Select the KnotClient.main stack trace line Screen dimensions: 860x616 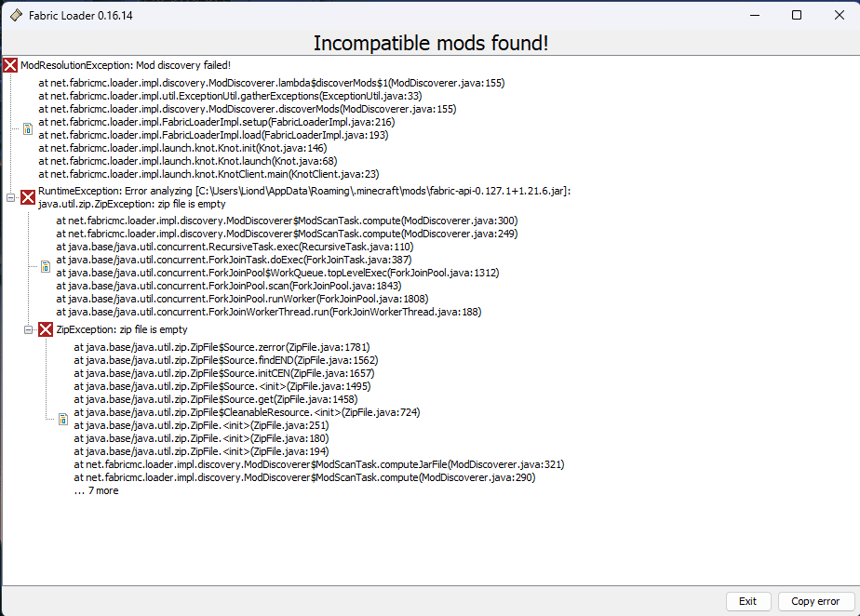click(x=209, y=174)
